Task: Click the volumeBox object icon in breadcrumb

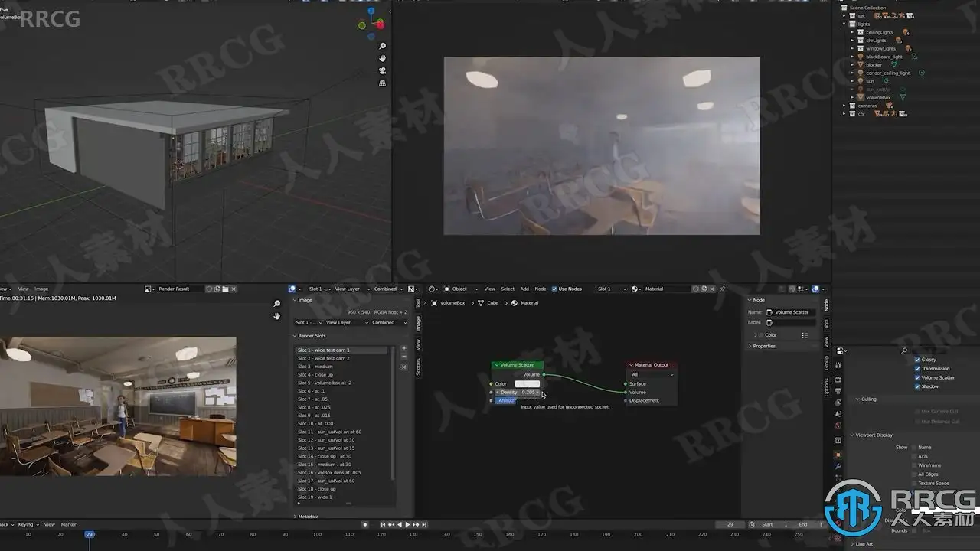Action: pyautogui.click(x=434, y=303)
